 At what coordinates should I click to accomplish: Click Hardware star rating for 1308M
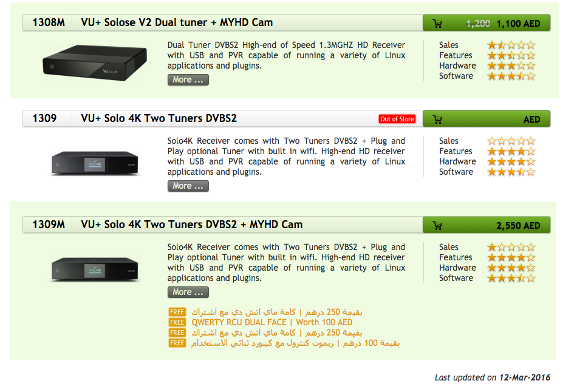(511, 66)
